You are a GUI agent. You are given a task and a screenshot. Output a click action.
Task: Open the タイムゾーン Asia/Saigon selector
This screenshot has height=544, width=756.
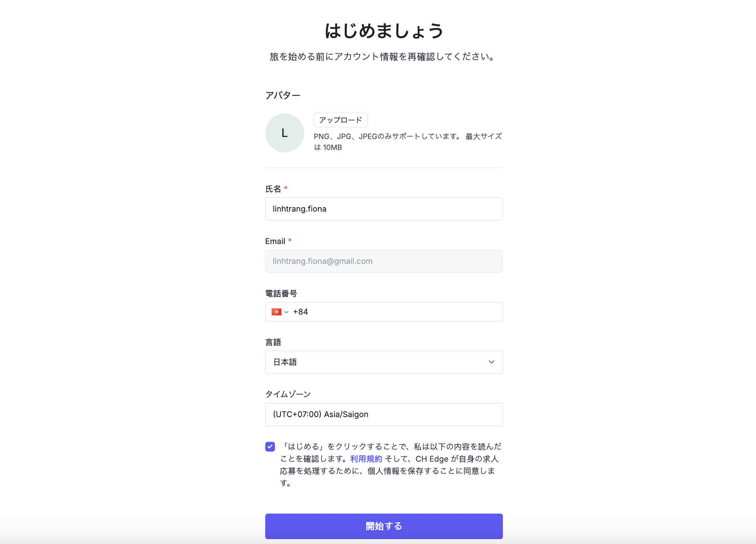384,414
